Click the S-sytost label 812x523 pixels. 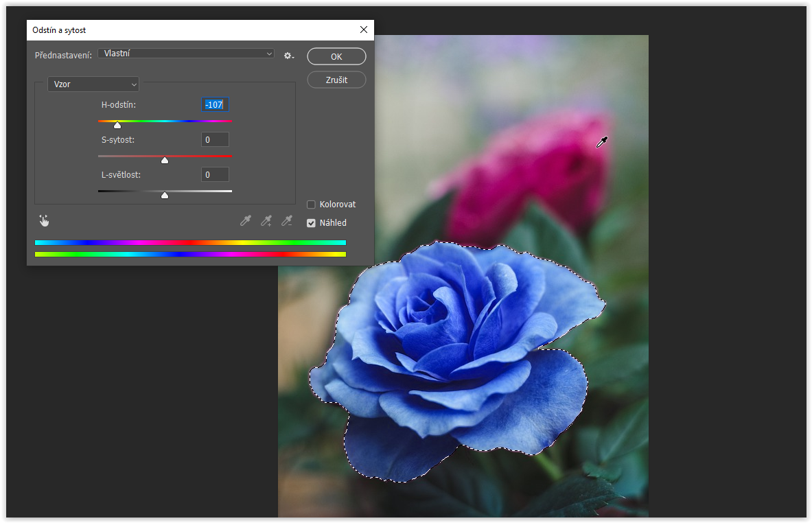pyautogui.click(x=117, y=140)
